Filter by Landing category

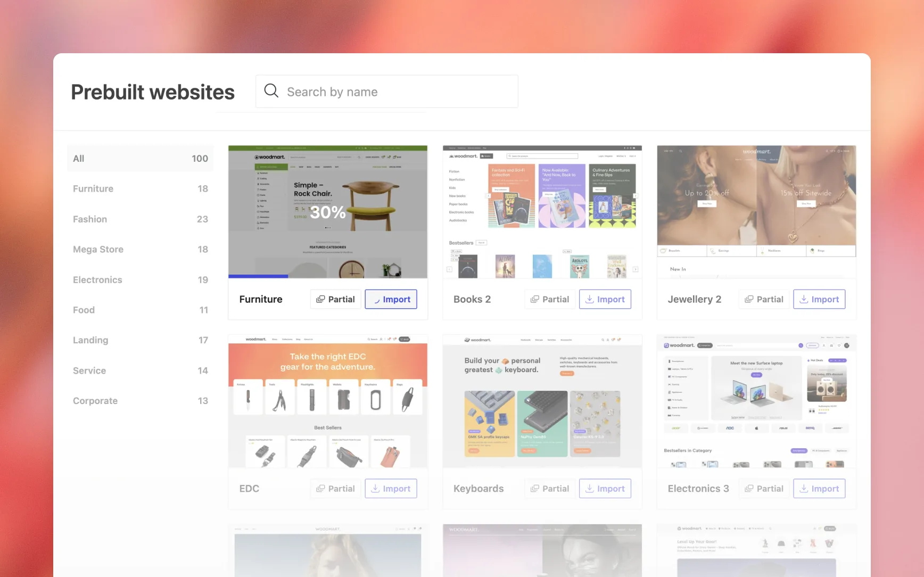(x=141, y=340)
